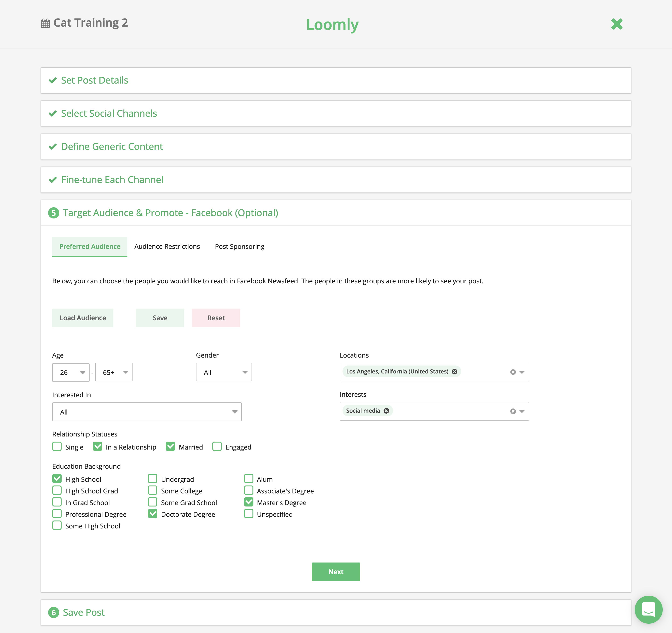Clear all locations with the X icon
The height and width of the screenshot is (633, 672).
point(513,372)
